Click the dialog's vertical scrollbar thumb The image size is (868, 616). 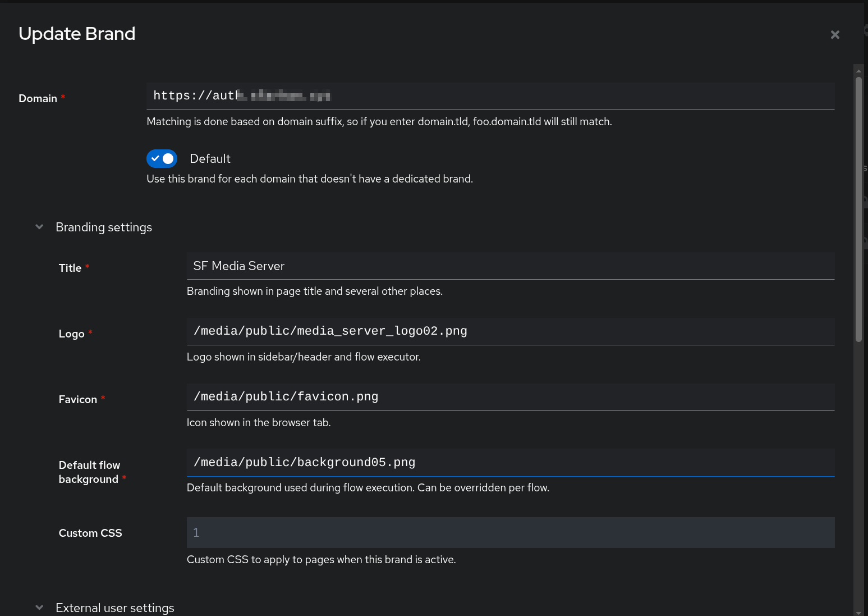tap(858, 208)
